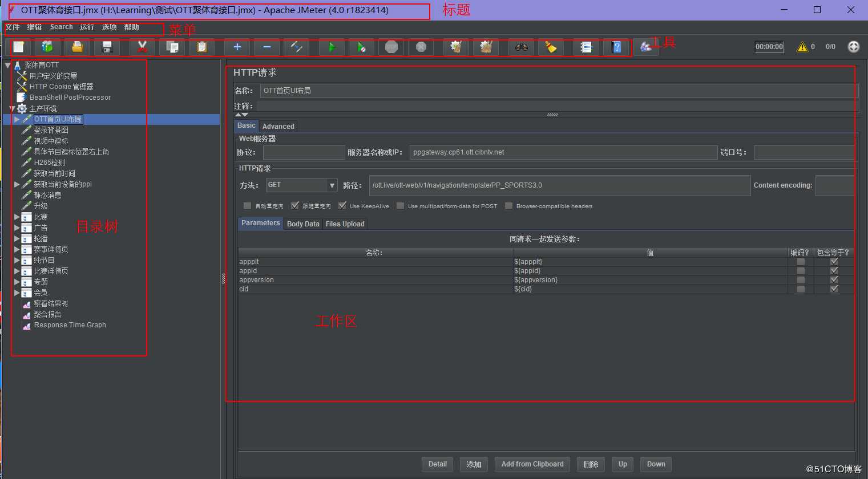Uncheck 包含等于? for appid row
Image resolution: width=868 pixels, height=479 pixels.
[834, 271]
